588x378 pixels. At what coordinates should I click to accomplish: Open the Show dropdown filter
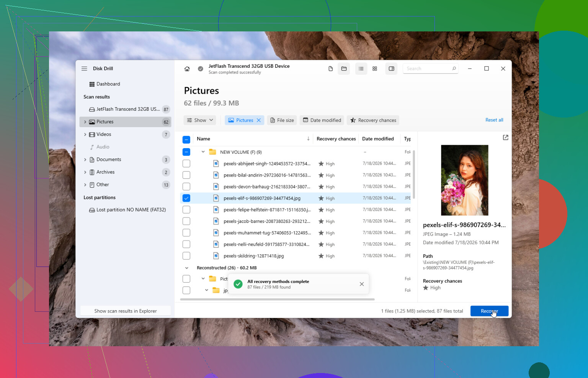200,120
